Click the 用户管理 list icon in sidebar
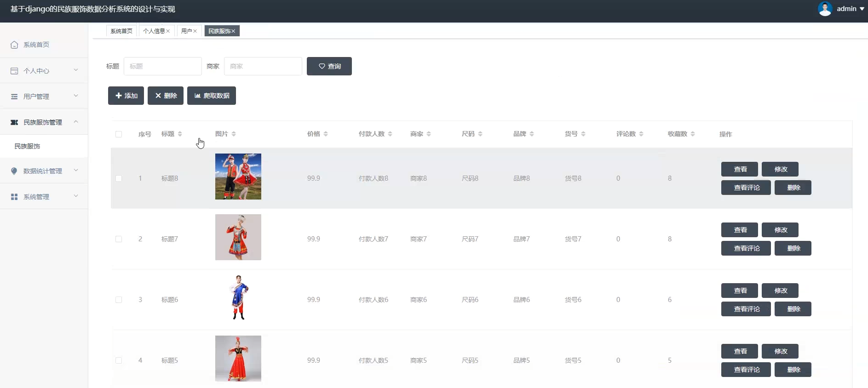Viewport: 868px width, 388px height. click(x=14, y=97)
